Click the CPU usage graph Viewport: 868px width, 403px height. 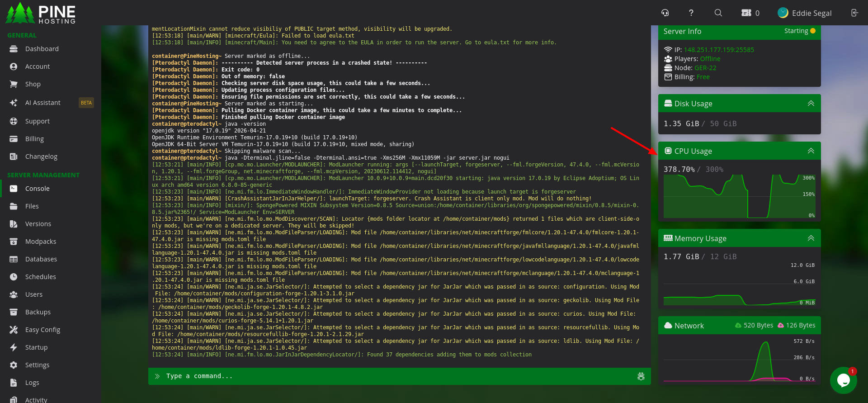pyautogui.click(x=739, y=196)
